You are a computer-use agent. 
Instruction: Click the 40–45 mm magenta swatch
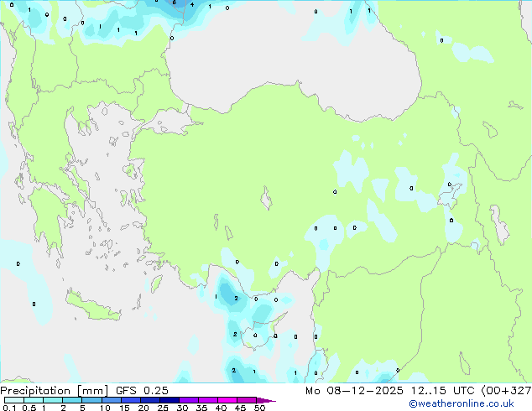pyautogui.click(x=227, y=400)
